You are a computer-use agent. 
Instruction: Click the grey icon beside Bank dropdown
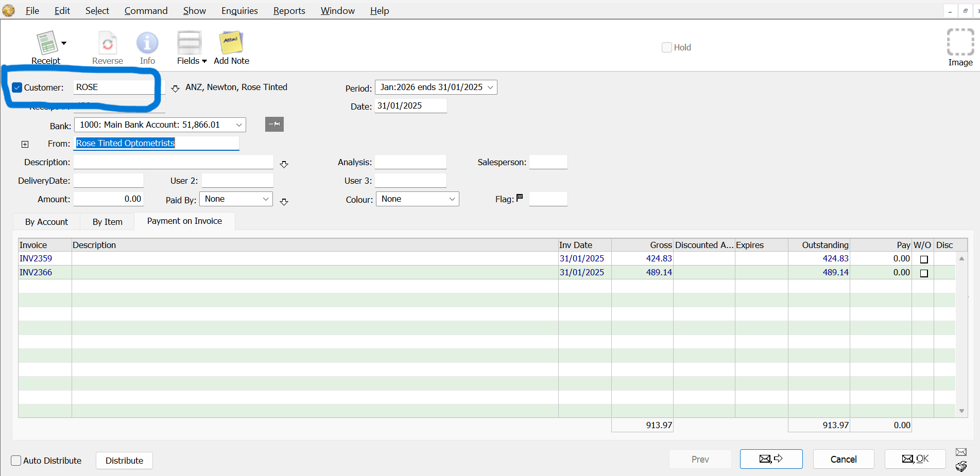point(274,125)
